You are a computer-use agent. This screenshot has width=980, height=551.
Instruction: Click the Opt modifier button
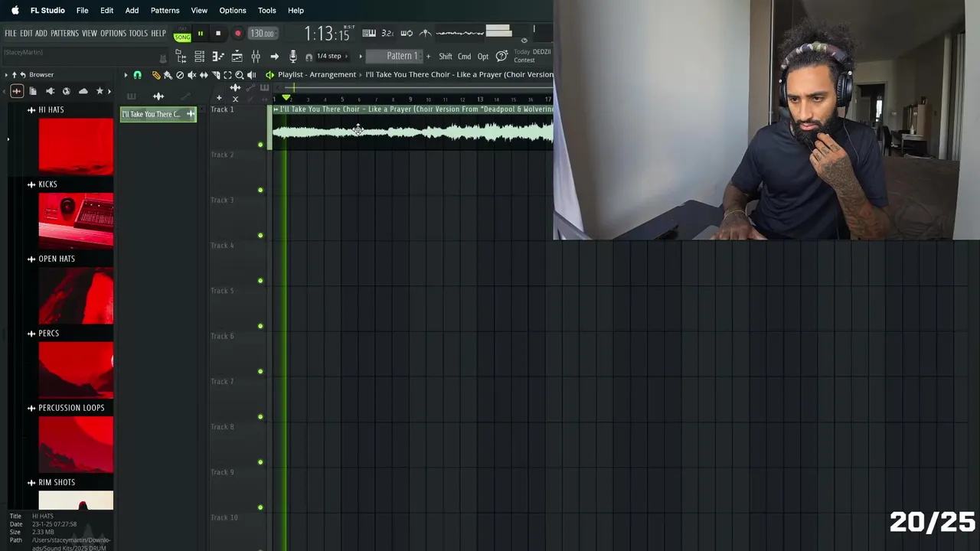pos(483,57)
